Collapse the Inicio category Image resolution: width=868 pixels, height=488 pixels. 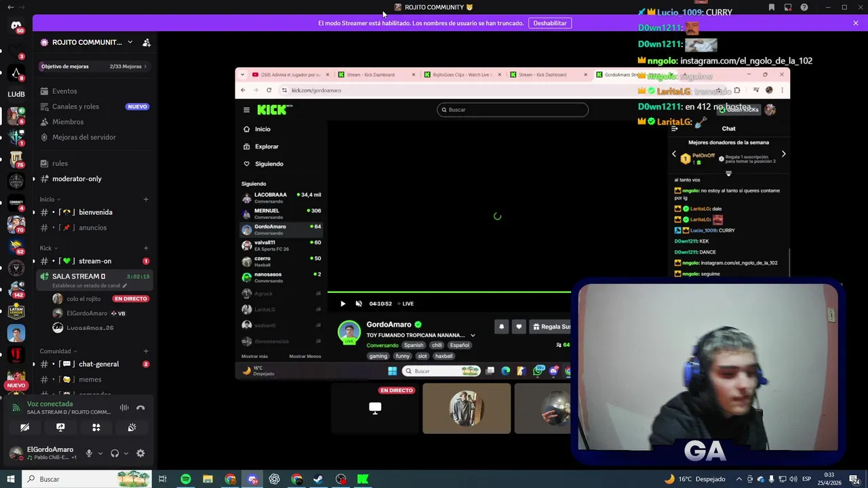click(50, 199)
